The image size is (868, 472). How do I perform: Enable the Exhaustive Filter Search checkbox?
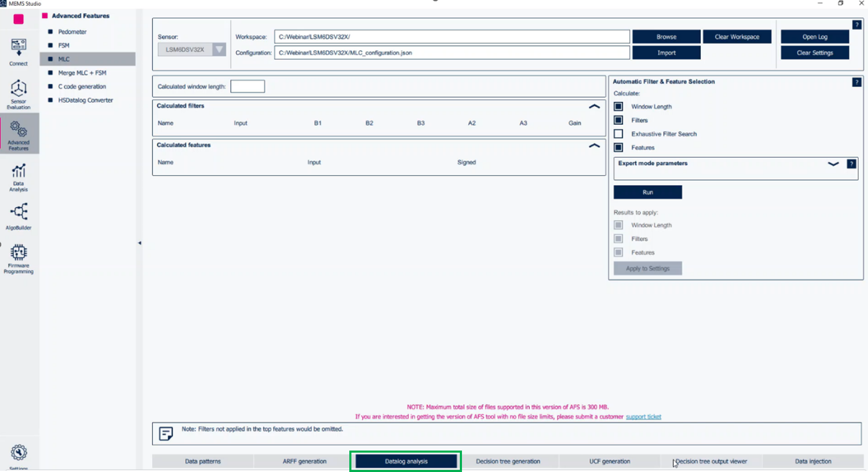click(x=618, y=134)
